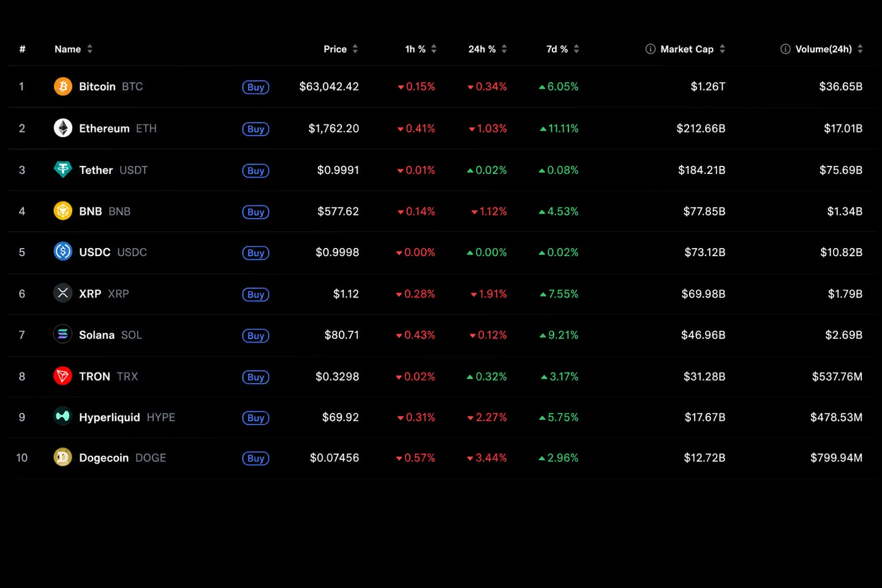Open the Hyperliquid HYPE name link

tap(127, 417)
